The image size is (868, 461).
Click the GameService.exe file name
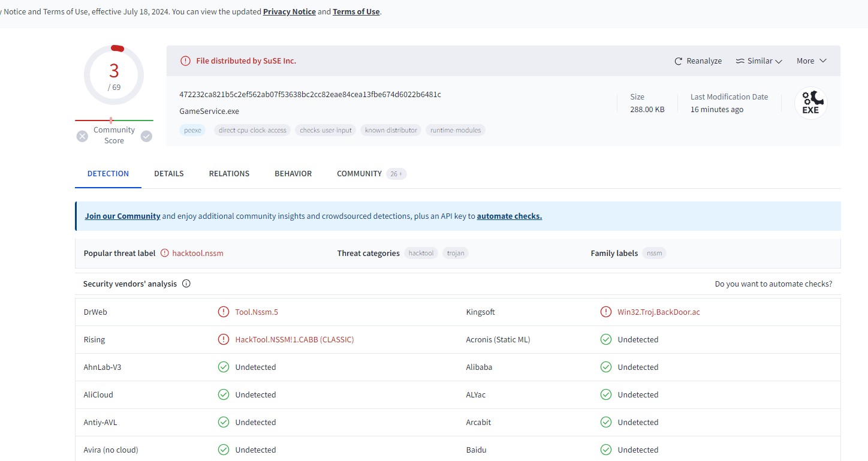209,112
